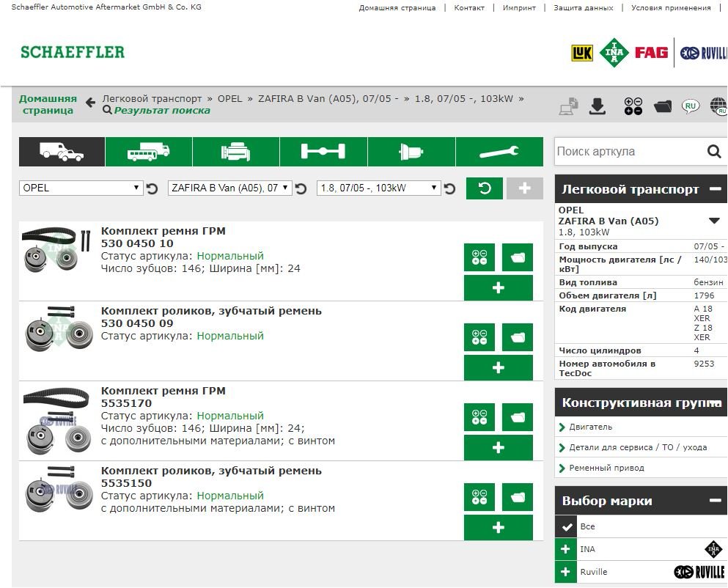This screenshot has height=588, width=728.
Task: Open the engine search tab
Action: point(236,152)
